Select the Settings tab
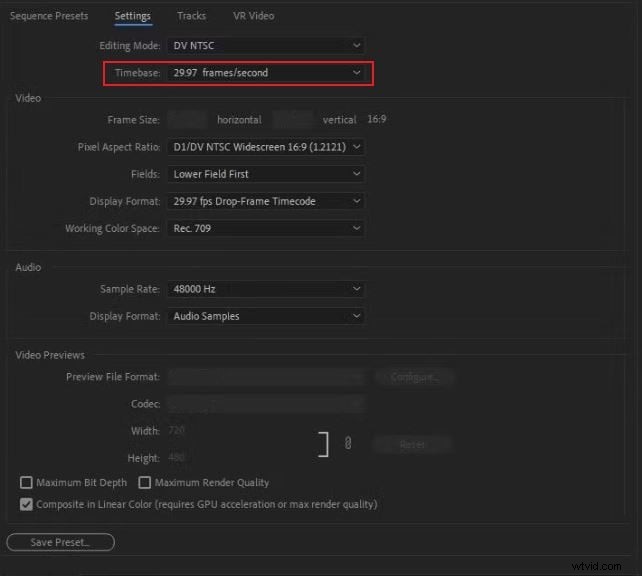 click(x=132, y=16)
